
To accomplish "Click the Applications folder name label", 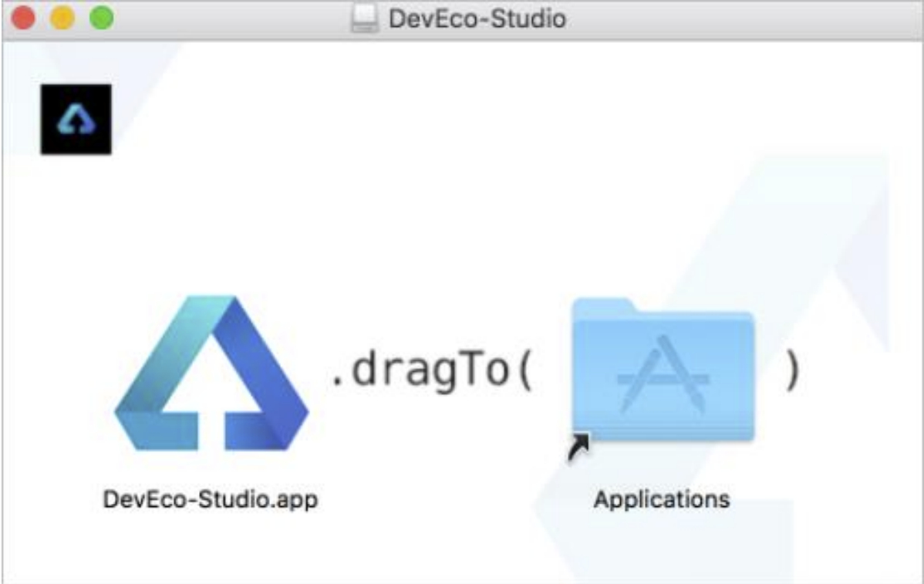I will [662, 499].
